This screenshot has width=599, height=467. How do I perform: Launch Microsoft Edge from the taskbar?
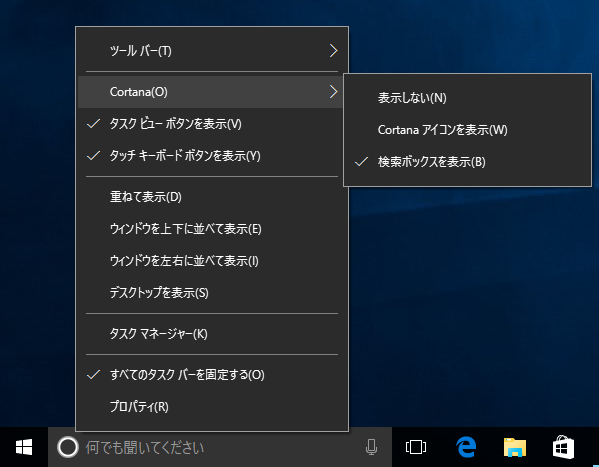466,447
